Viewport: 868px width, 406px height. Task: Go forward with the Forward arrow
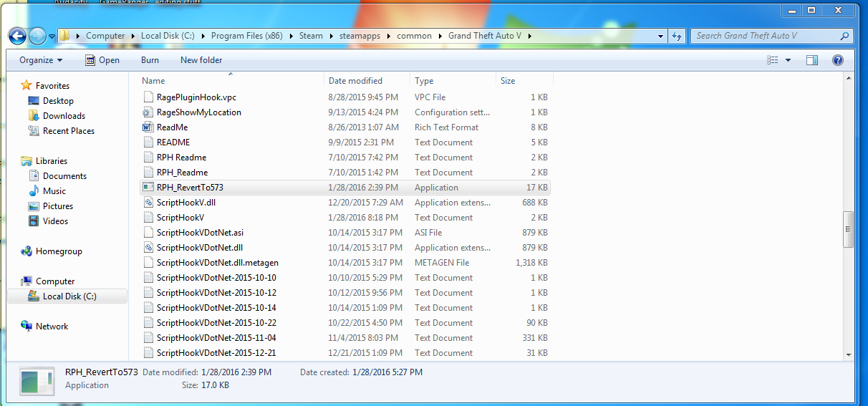pyautogui.click(x=37, y=35)
